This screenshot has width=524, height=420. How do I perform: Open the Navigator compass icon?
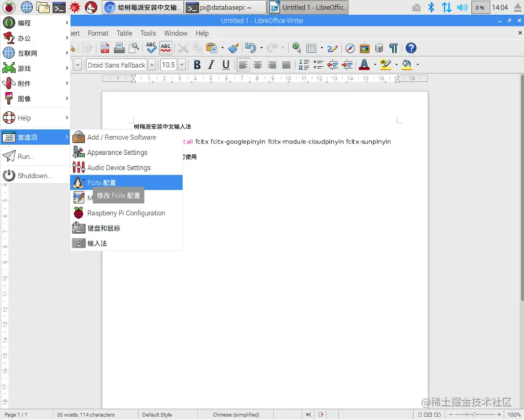(350, 48)
